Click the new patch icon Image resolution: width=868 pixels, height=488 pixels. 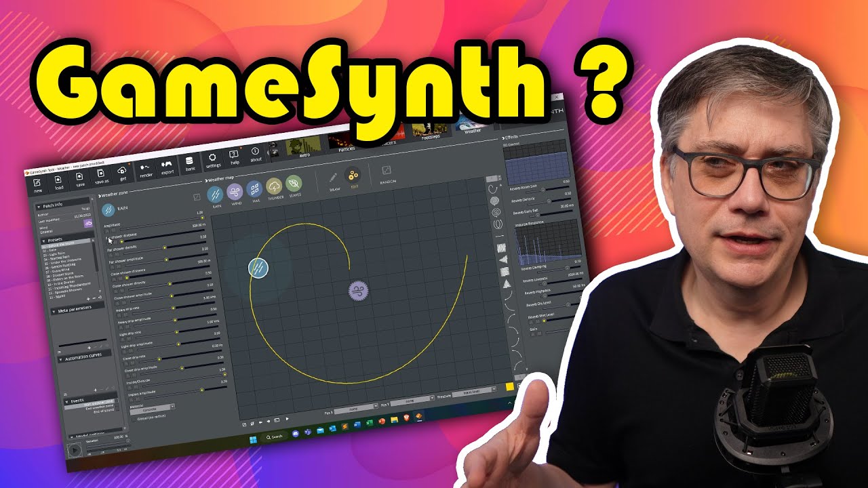37,183
